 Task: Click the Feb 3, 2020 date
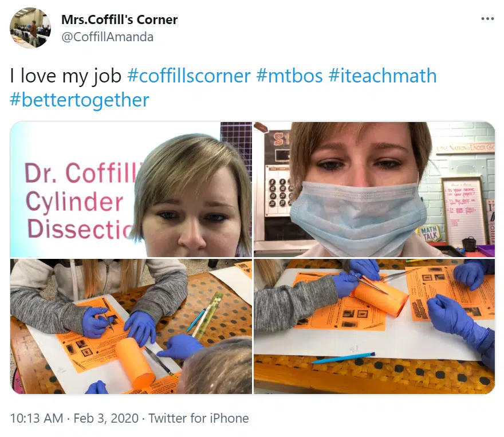(x=106, y=418)
